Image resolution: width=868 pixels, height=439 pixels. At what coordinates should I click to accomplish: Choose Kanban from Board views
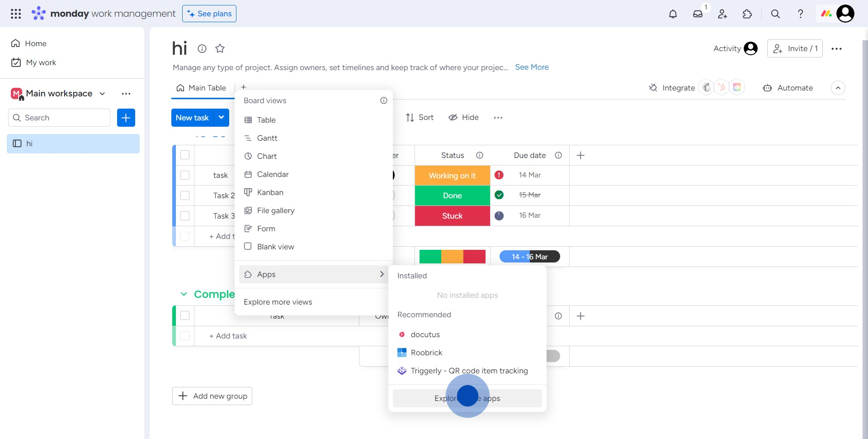click(270, 192)
